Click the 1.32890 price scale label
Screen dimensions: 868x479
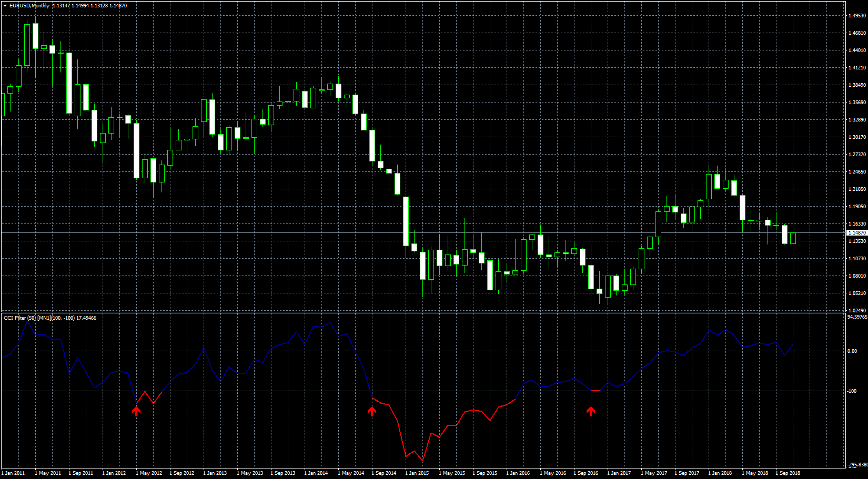coord(857,120)
